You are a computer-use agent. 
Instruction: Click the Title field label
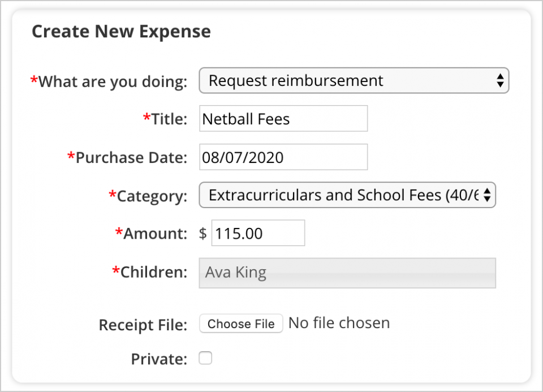tap(166, 119)
